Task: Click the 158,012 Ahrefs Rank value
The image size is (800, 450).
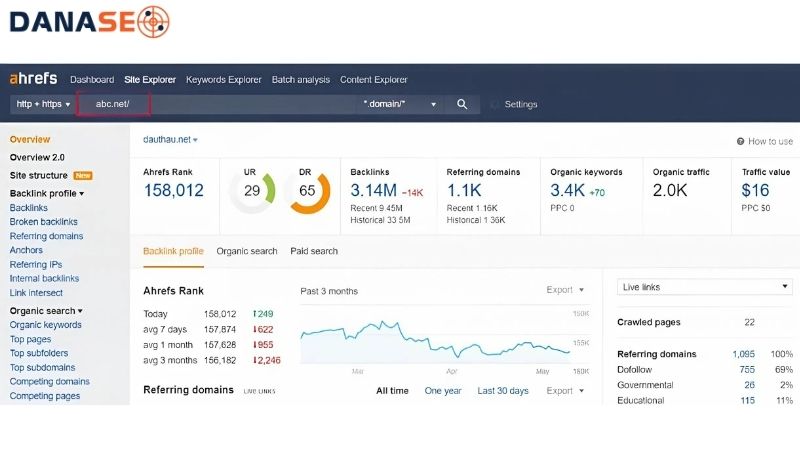Action: pos(173,190)
